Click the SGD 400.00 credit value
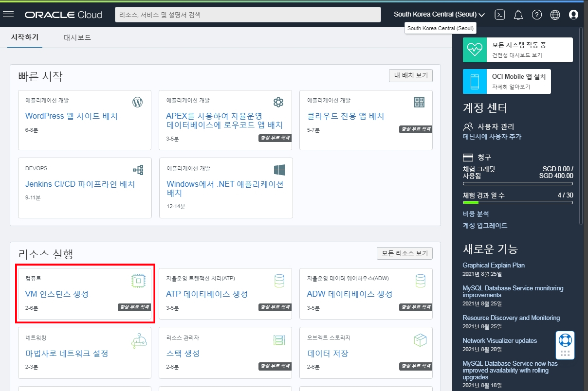 (556, 176)
